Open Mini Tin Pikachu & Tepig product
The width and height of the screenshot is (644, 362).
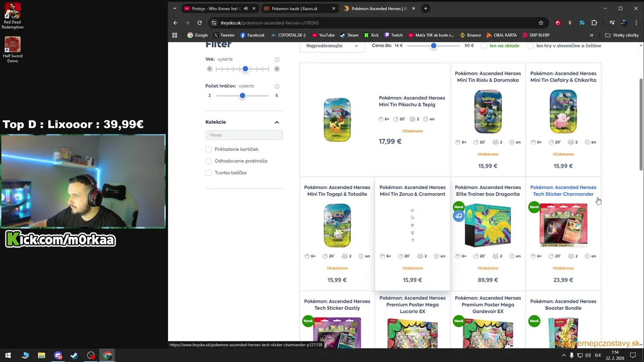[x=412, y=101]
